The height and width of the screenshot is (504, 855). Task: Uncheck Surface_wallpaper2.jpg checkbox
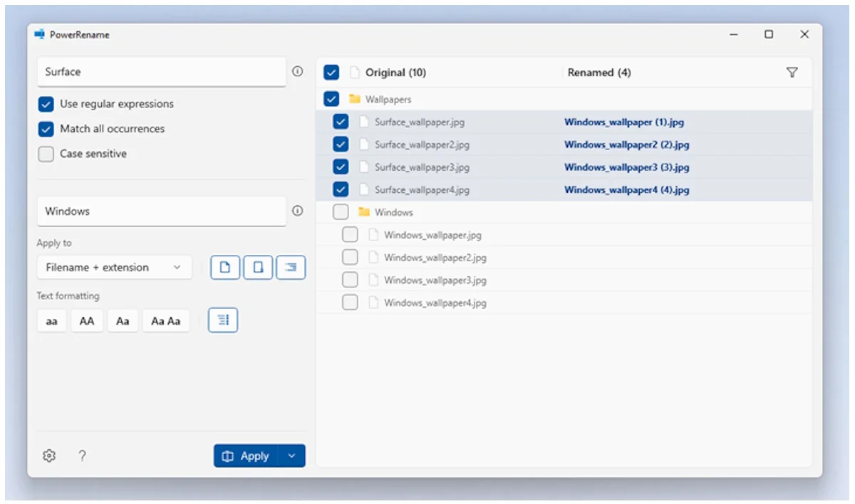341,145
